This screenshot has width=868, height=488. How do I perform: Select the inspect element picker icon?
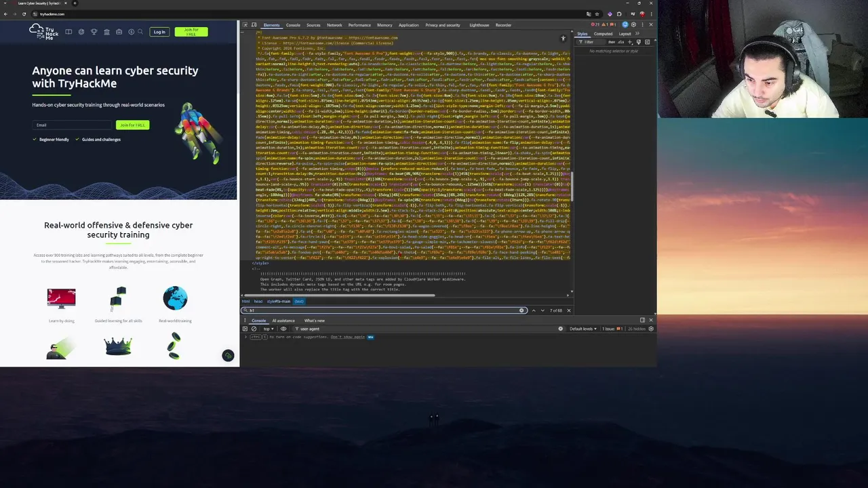pos(245,25)
